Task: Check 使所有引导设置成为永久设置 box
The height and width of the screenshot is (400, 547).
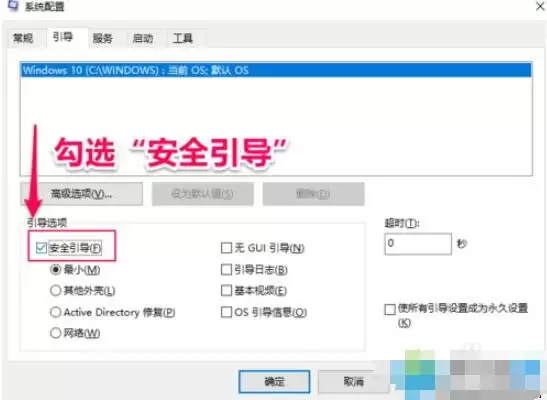Action: [390, 309]
